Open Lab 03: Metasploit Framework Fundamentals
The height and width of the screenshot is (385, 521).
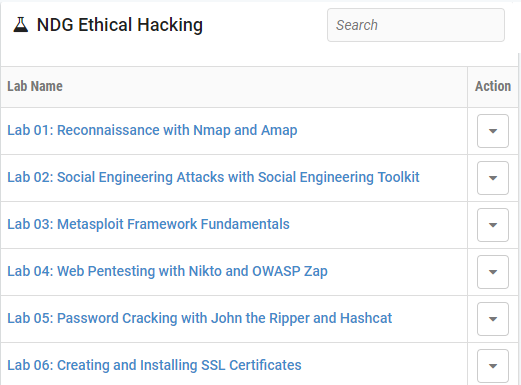pos(148,224)
